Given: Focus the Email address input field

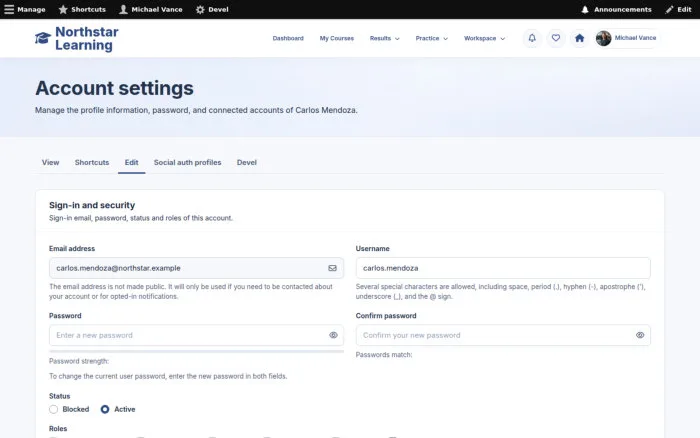Looking at the screenshot, I should click(196, 268).
